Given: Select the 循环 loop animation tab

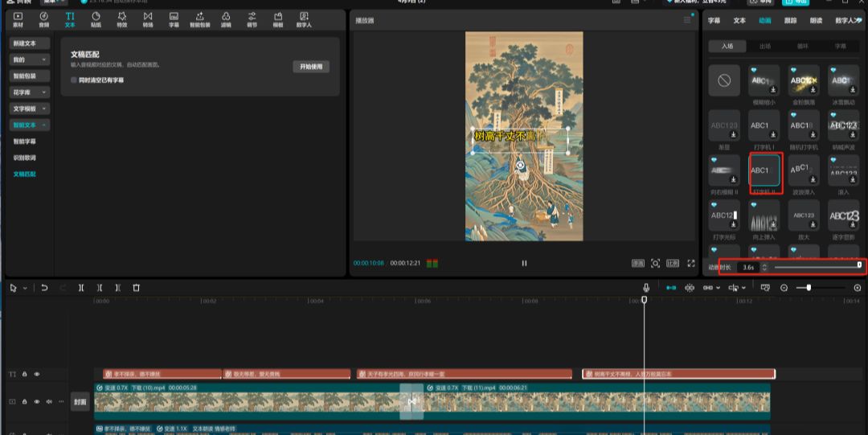Looking at the screenshot, I should (803, 46).
